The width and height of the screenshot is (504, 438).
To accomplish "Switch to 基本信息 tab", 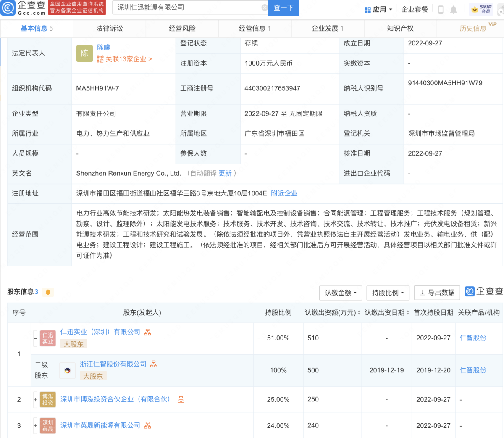I will (37, 28).
